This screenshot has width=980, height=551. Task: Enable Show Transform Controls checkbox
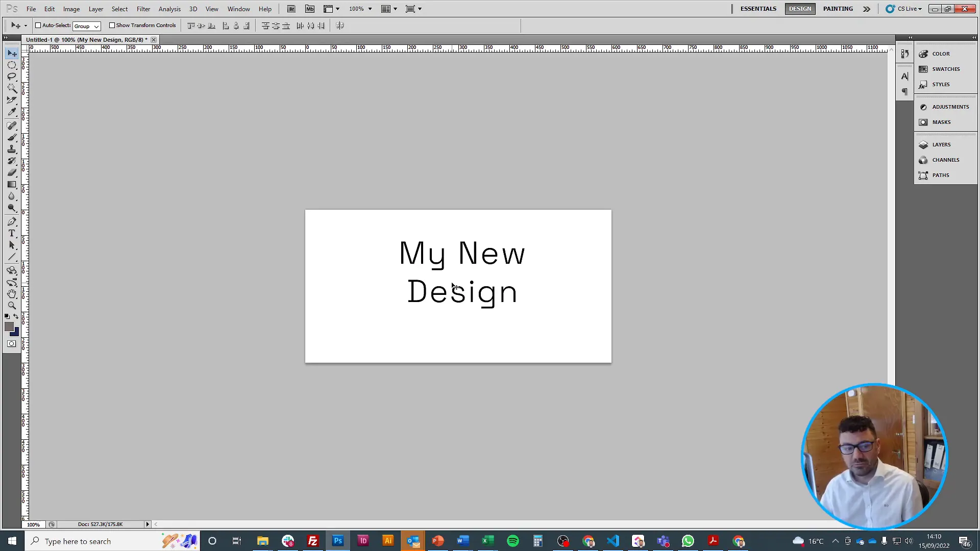tap(112, 26)
